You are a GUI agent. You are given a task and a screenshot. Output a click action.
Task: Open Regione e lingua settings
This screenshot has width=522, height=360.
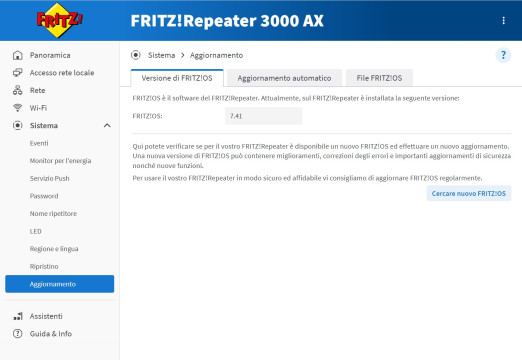[x=54, y=249]
